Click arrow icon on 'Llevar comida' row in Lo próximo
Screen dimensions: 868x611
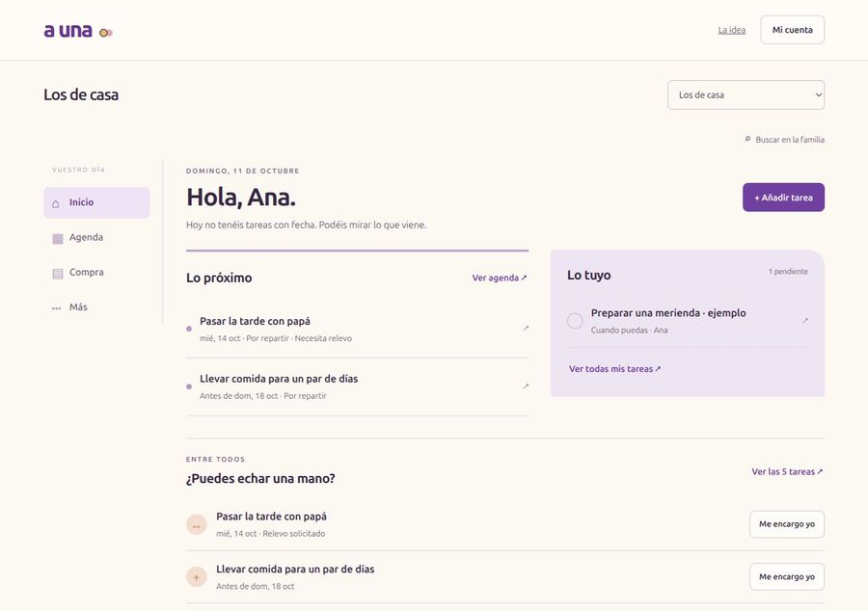[x=526, y=386]
